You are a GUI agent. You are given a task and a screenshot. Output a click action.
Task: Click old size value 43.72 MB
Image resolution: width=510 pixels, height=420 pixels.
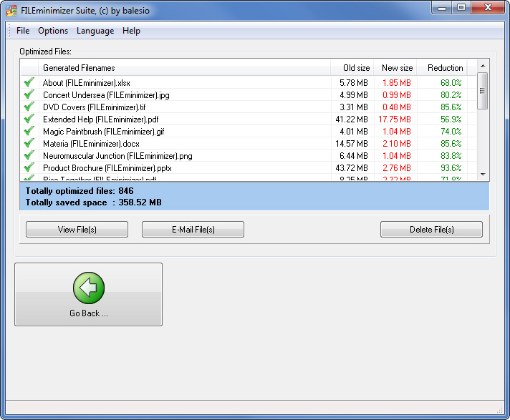(352, 168)
